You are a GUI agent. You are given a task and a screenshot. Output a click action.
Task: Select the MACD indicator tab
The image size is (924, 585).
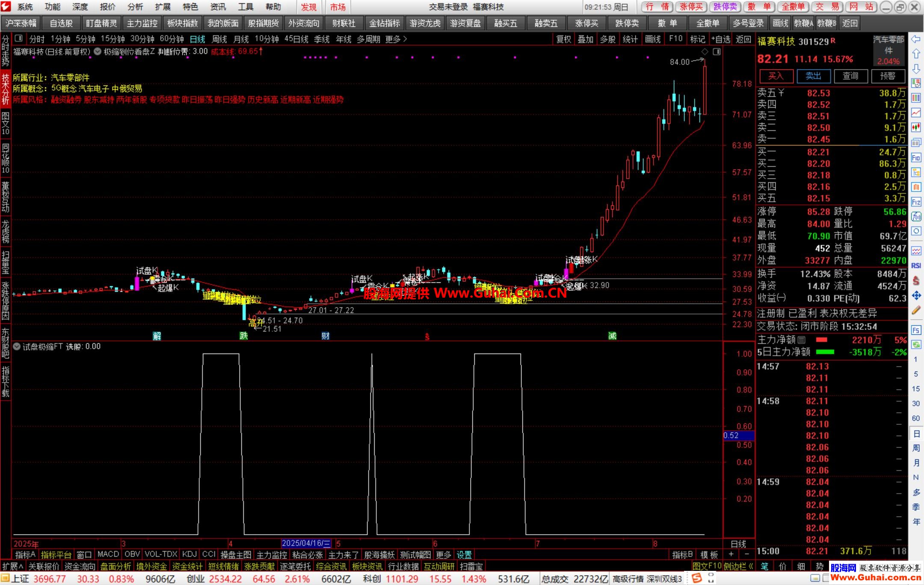tap(108, 555)
